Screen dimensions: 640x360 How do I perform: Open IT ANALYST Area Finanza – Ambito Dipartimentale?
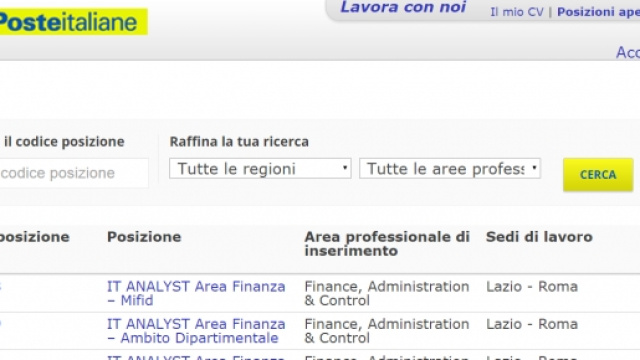(196, 331)
